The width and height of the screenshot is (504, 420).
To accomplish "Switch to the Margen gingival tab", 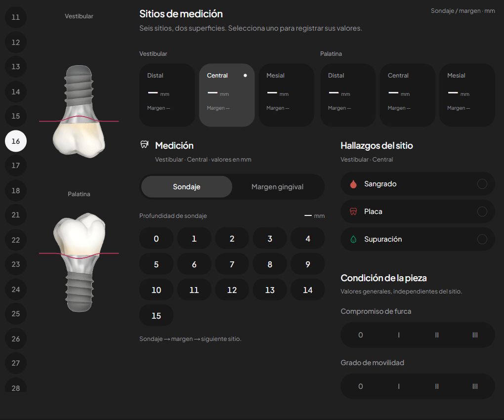I will click(277, 187).
